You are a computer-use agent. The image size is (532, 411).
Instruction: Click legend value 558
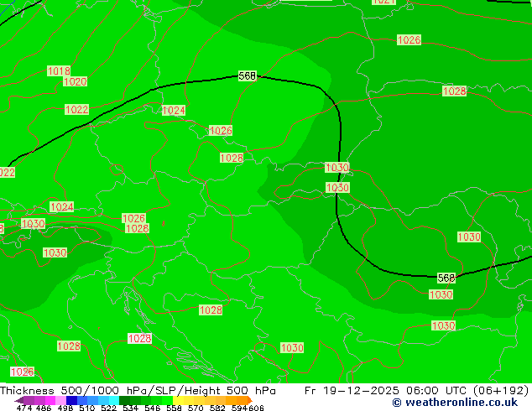[174, 408]
